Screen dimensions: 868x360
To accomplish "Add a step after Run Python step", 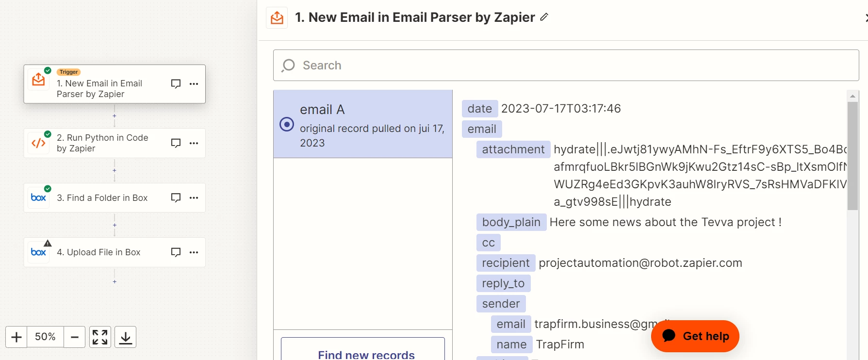I will [x=115, y=170].
